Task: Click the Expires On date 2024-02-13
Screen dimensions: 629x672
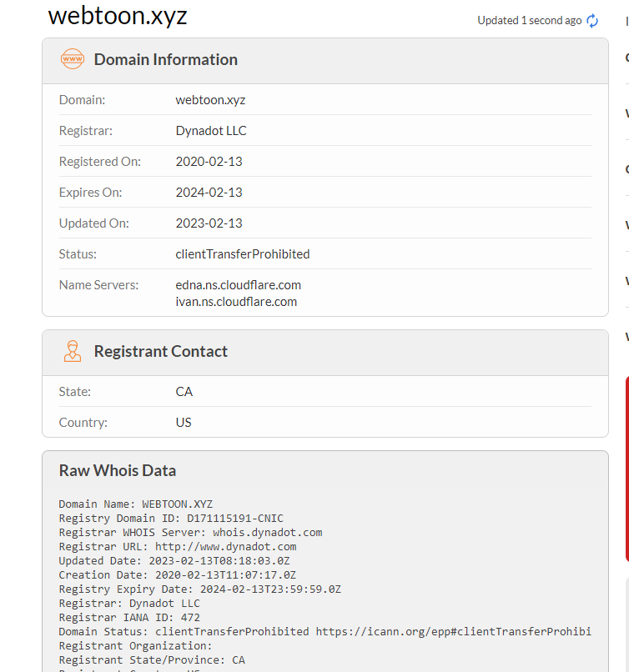Action: click(x=209, y=193)
